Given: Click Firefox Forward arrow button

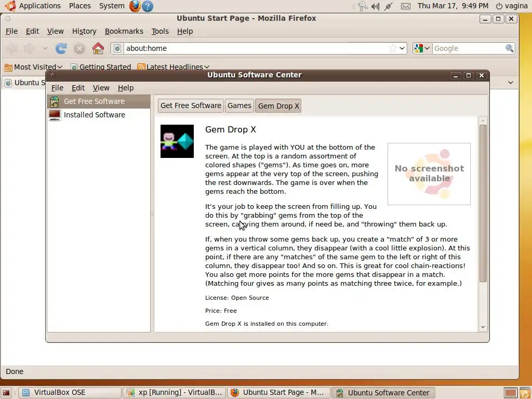Looking at the screenshot, I should 29,48.
